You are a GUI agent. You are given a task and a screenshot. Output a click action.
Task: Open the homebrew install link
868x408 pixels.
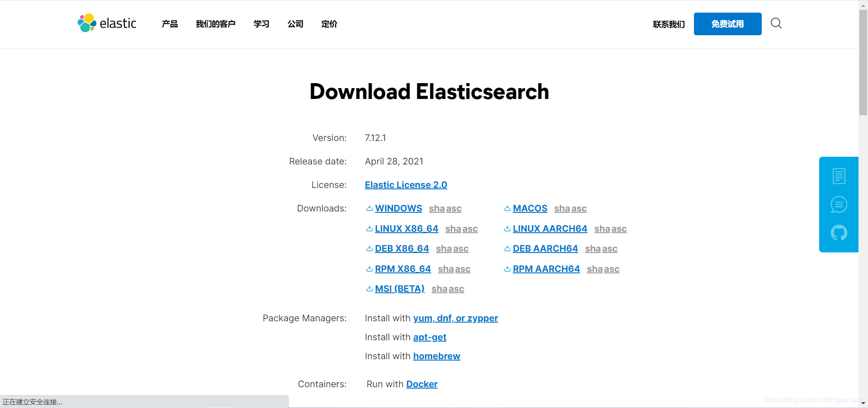click(437, 356)
